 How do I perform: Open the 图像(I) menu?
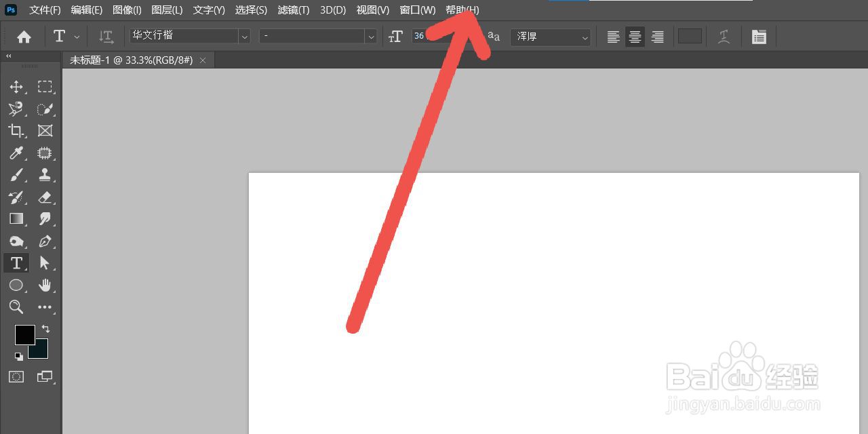coord(127,10)
